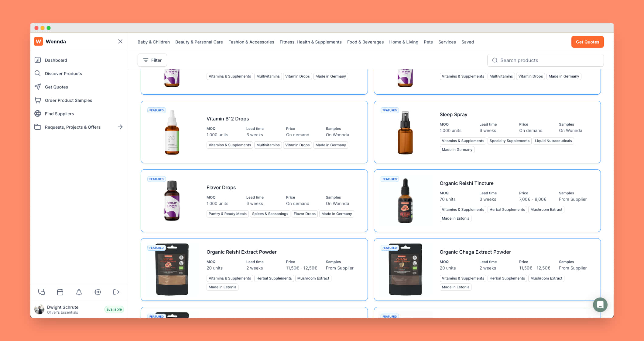Image resolution: width=644 pixels, height=341 pixels.
Task: Click Liquid Nutraceuticals tag on Sleep Spray
Action: click(553, 141)
